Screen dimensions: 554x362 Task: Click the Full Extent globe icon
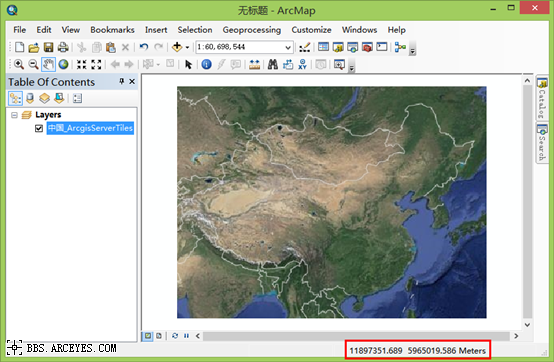(x=63, y=64)
